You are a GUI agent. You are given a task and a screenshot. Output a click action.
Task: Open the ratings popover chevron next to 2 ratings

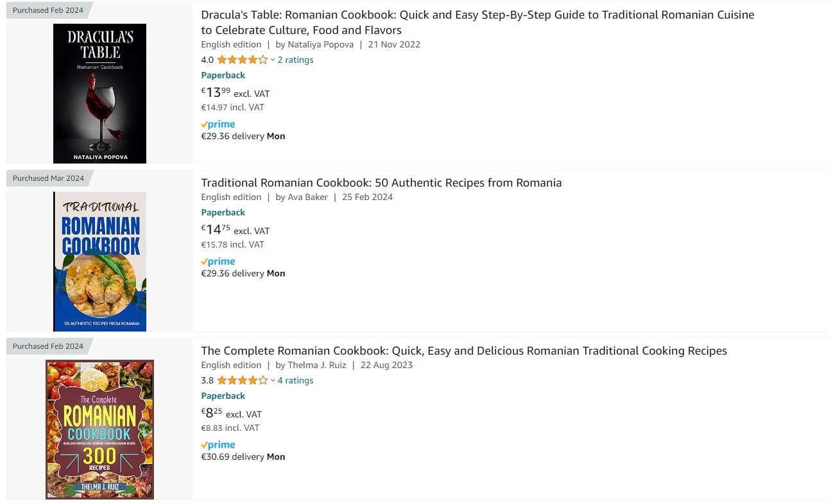(273, 60)
